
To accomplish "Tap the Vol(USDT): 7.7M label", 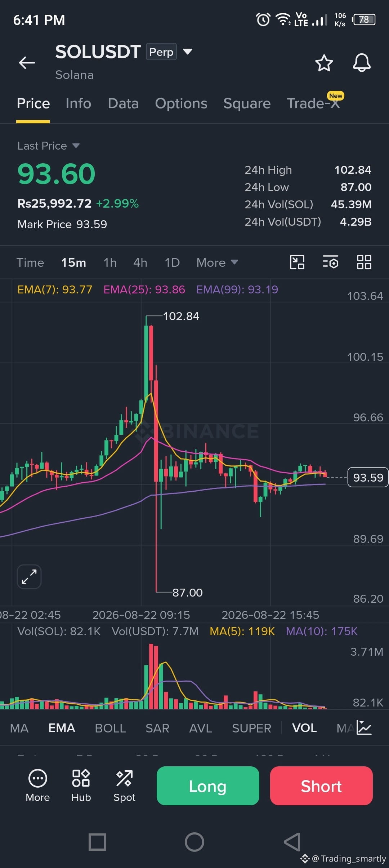I will (x=155, y=631).
